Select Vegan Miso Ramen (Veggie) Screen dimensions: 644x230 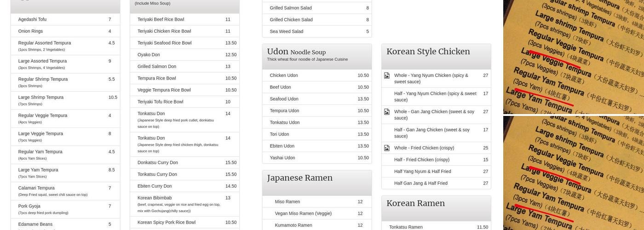click(x=317, y=213)
